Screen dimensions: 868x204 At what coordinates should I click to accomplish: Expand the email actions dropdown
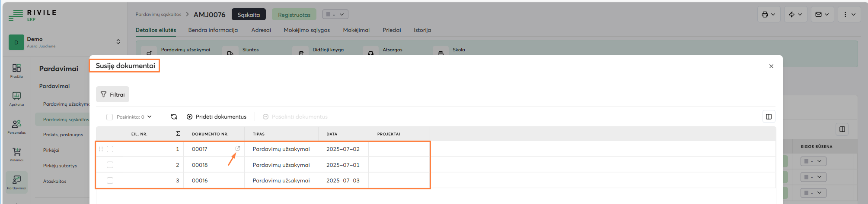[822, 15]
